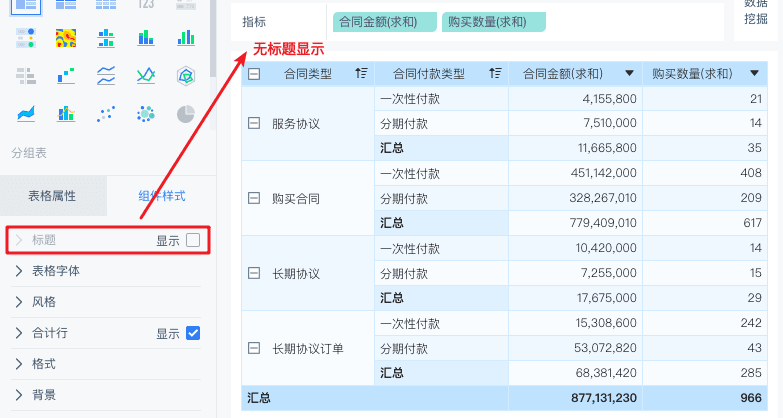Select the detail table chart type
The image size is (783, 418).
[106, 5]
